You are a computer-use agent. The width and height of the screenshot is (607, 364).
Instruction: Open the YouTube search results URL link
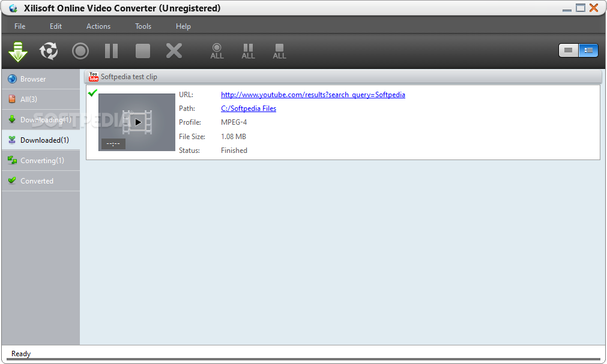(x=313, y=95)
